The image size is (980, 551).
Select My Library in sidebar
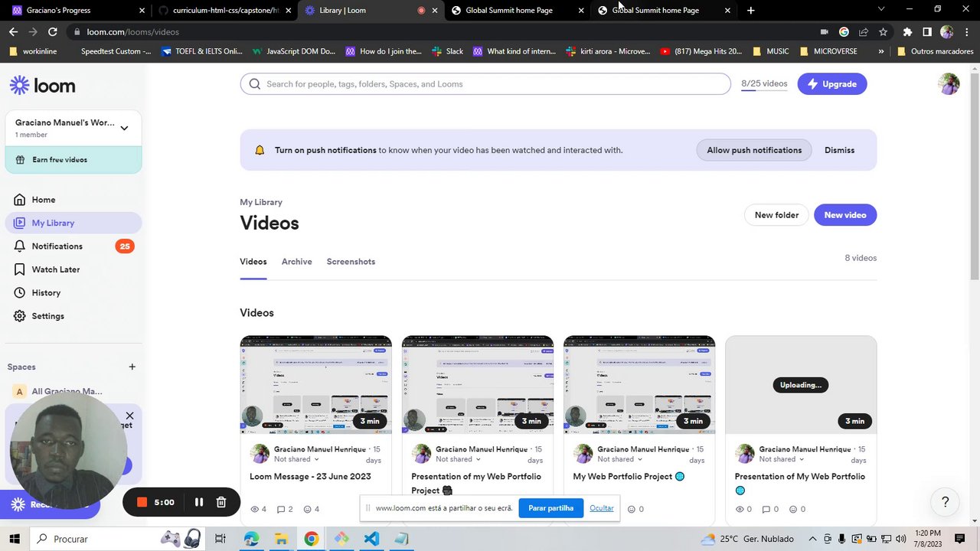pos(73,223)
